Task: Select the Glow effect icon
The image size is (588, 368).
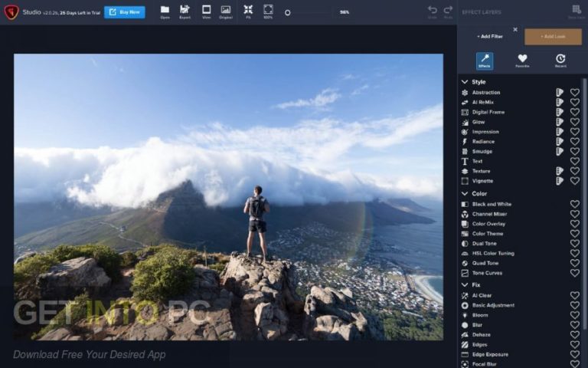Action: coord(465,122)
